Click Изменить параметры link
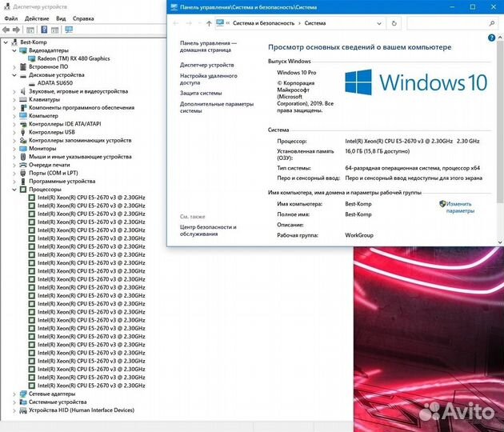Viewport: 504px width, 432px height. click(460, 207)
